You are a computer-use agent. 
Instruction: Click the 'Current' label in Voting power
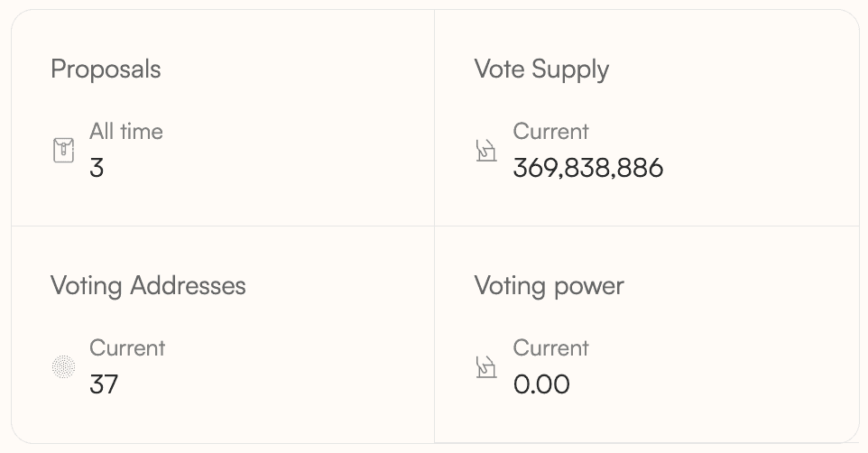[550, 348]
